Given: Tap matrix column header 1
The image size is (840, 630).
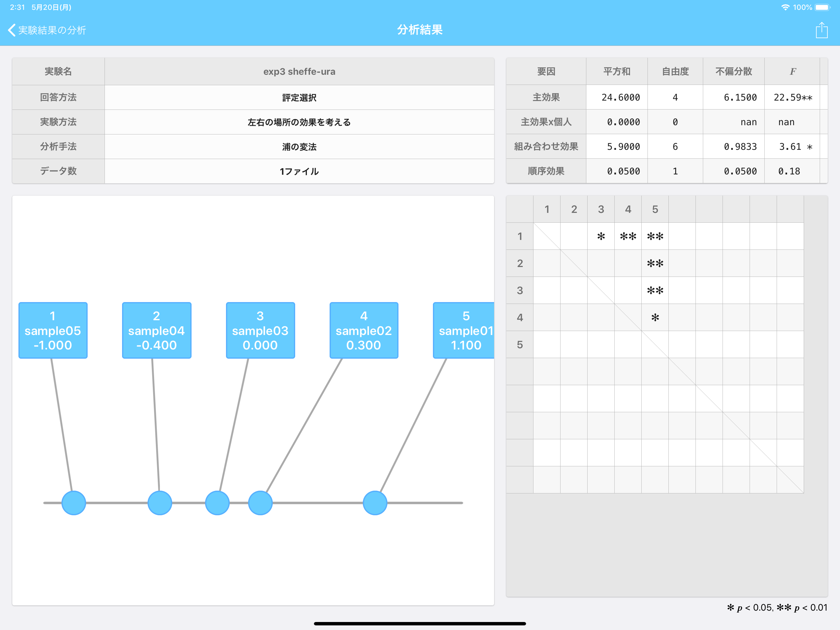Looking at the screenshot, I should 547,209.
